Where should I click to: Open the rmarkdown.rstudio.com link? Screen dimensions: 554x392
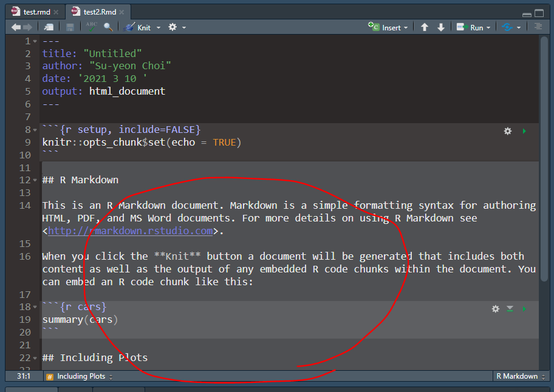tap(131, 231)
